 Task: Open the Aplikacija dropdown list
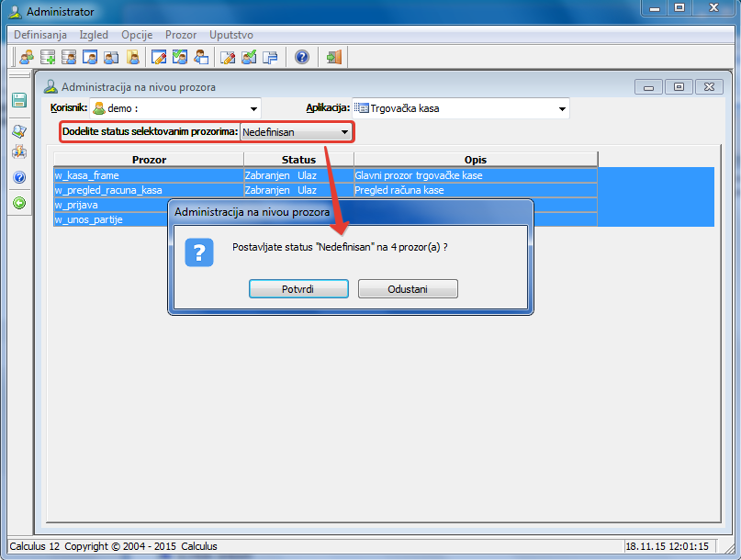click(562, 109)
